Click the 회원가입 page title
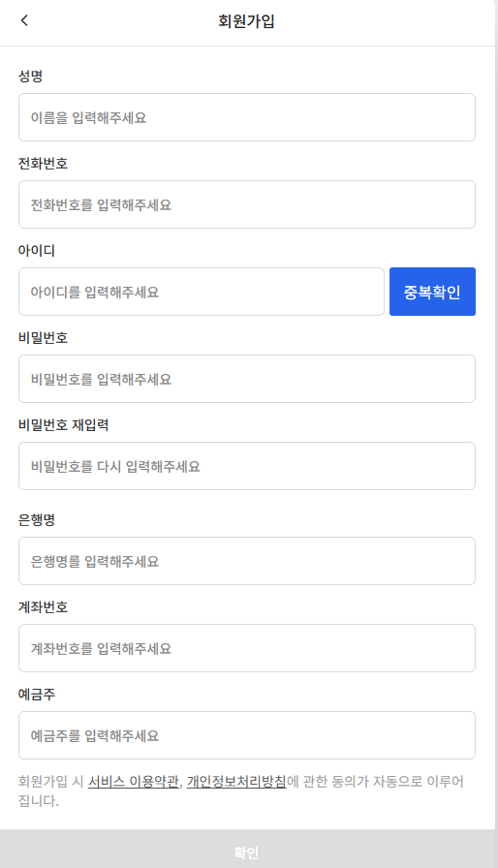This screenshot has height=868, width=498. [246, 21]
